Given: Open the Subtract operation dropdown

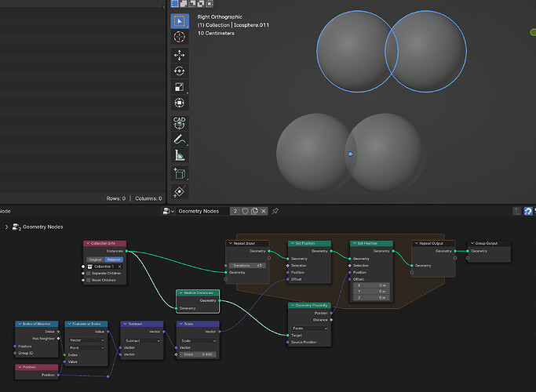Looking at the screenshot, I should point(142,341).
